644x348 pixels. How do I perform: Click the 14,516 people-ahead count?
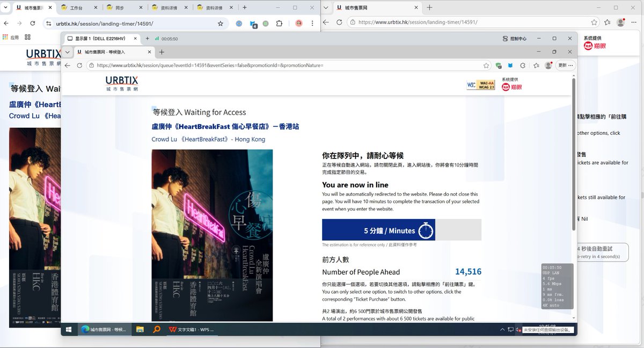click(468, 272)
